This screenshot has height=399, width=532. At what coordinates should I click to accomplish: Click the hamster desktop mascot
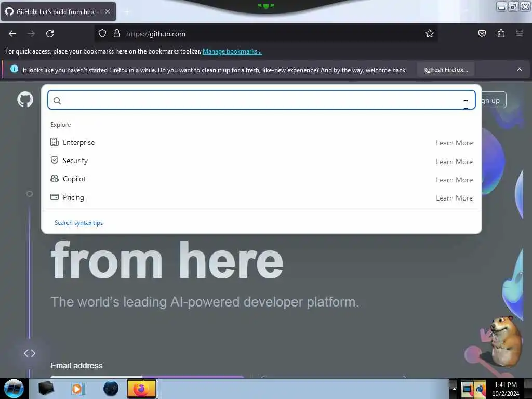[504, 341]
